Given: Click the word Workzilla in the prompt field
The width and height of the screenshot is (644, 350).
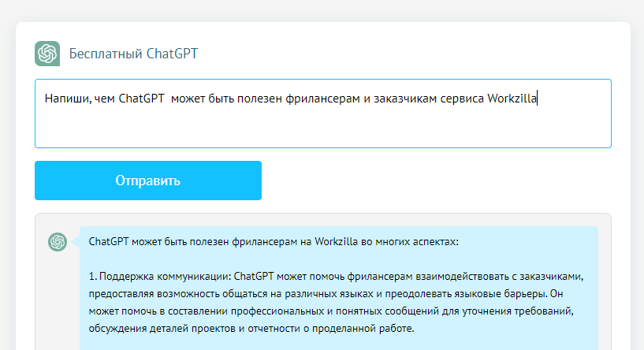Looking at the screenshot, I should (x=512, y=99).
